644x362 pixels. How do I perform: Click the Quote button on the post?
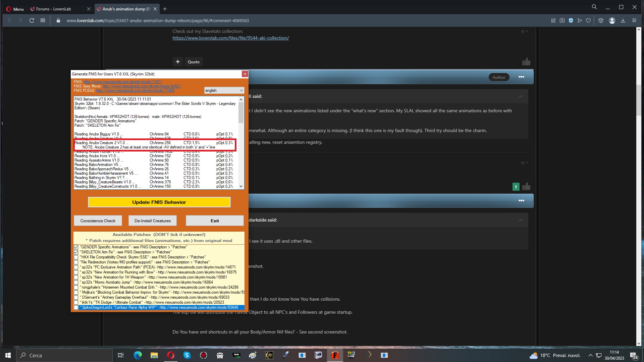(x=194, y=62)
